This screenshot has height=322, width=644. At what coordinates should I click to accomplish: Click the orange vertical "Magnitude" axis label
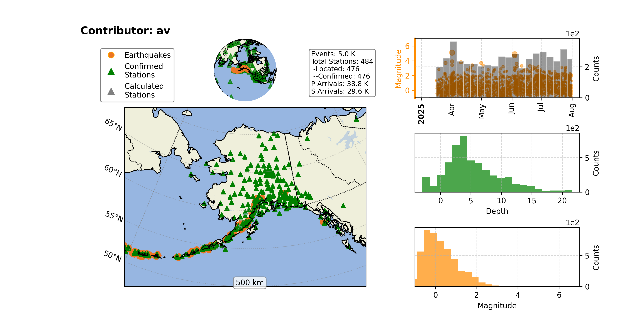coord(398,69)
